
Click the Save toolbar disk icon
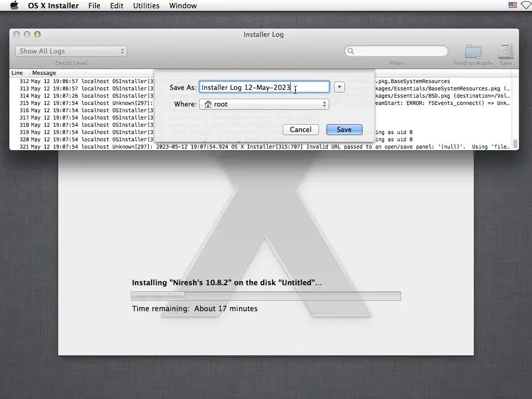pyautogui.click(x=506, y=51)
